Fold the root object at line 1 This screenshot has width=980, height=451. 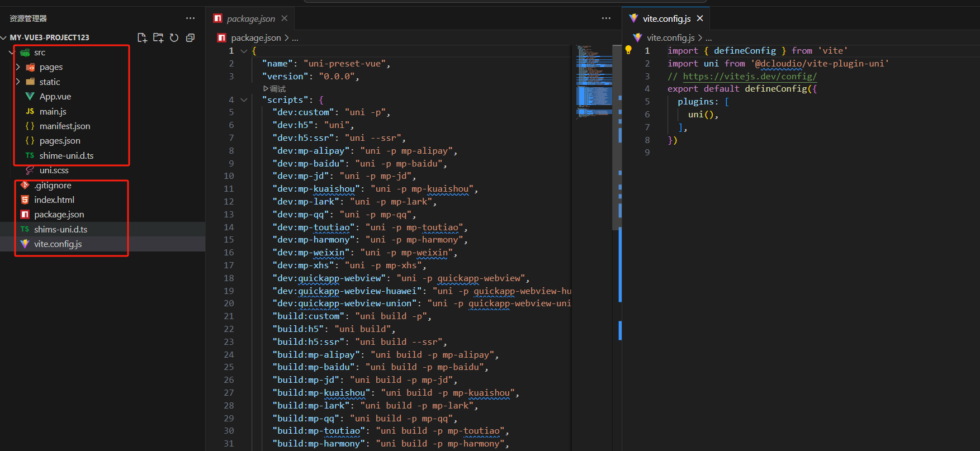pos(244,51)
